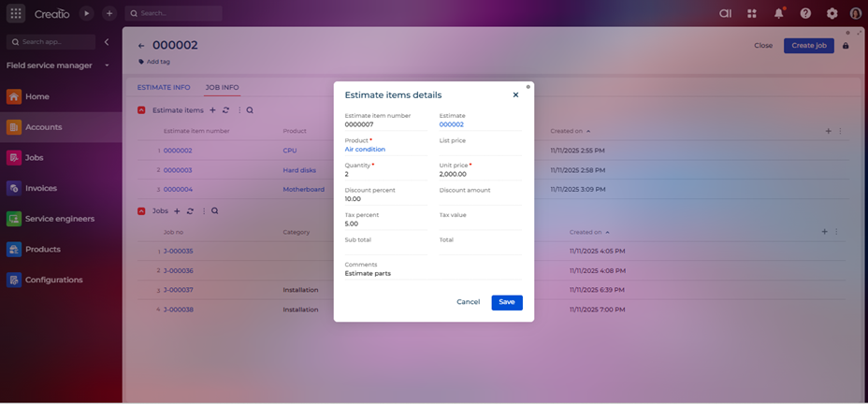Screen dimensions: 868x404
Task: Refresh the Estimate items list
Action: (225, 110)
